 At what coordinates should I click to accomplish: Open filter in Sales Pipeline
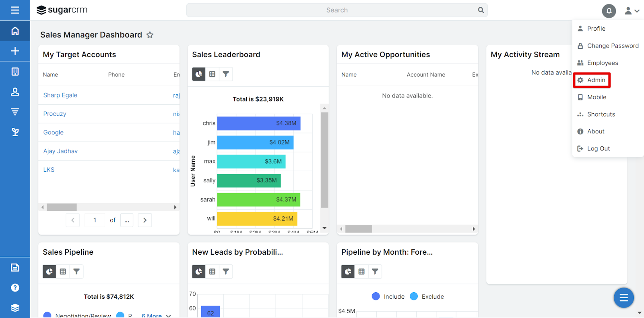pos(76,272)
